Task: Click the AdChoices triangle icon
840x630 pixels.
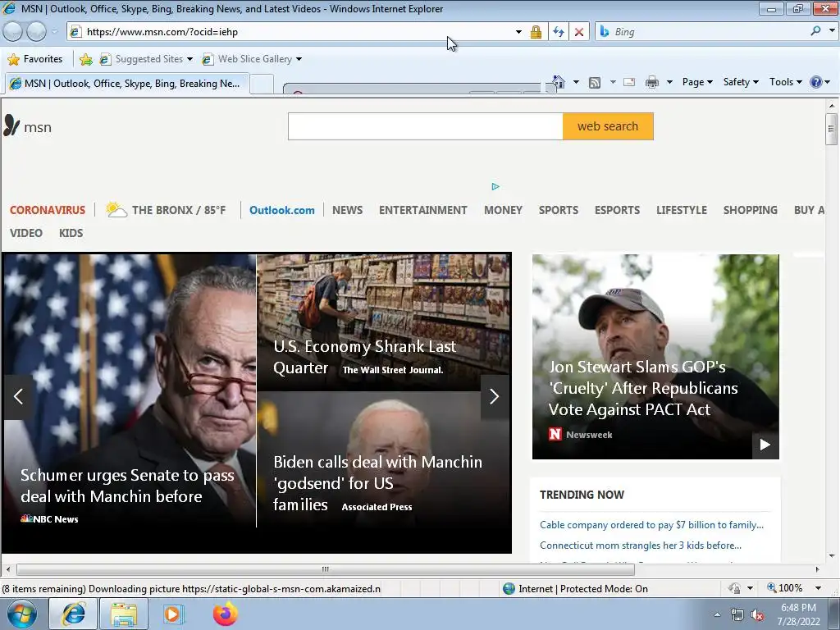Action: 495,186
